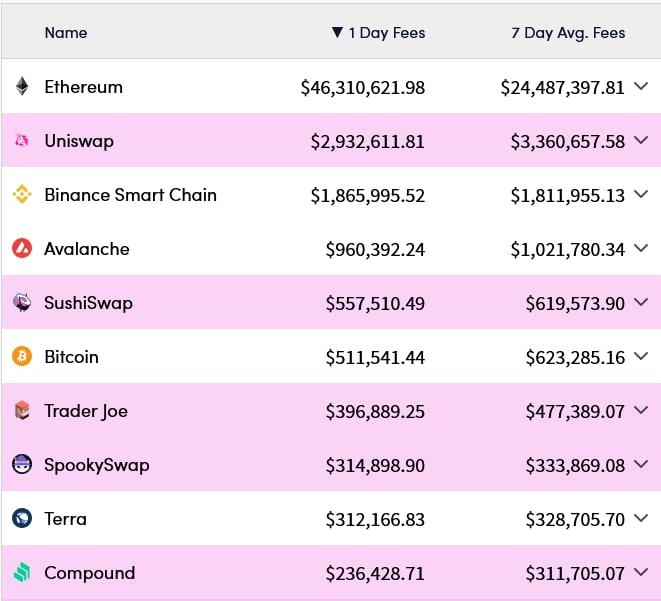Click the SushiSwap logo icon
The image size is (661, 601).
point(22,303)
